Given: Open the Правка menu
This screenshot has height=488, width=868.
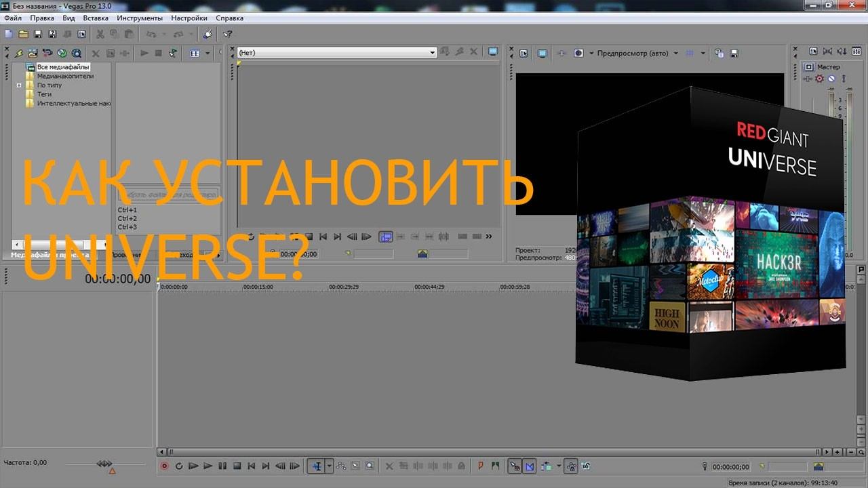Looking at the screenshot, I should 42,18.
